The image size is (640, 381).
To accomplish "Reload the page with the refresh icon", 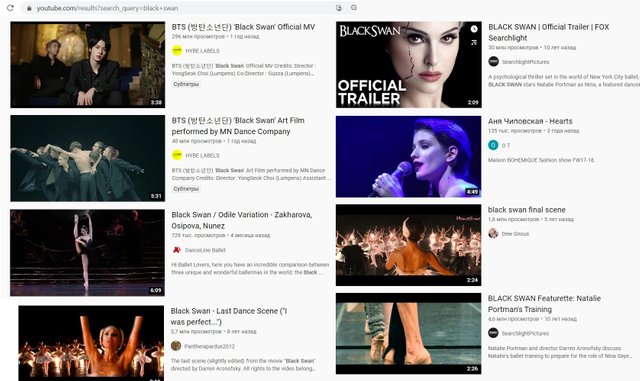I will coord(10,8).
